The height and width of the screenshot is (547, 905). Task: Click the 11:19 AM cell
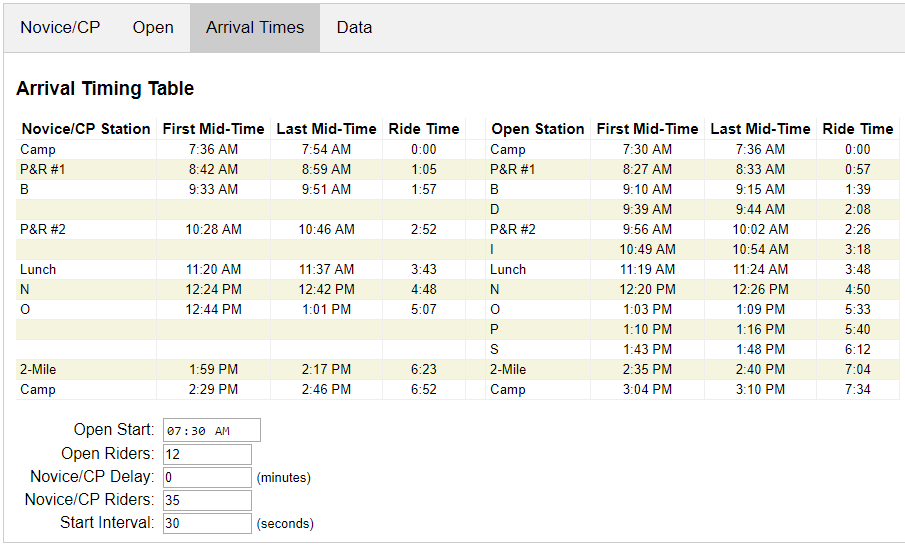pos(648,269)
